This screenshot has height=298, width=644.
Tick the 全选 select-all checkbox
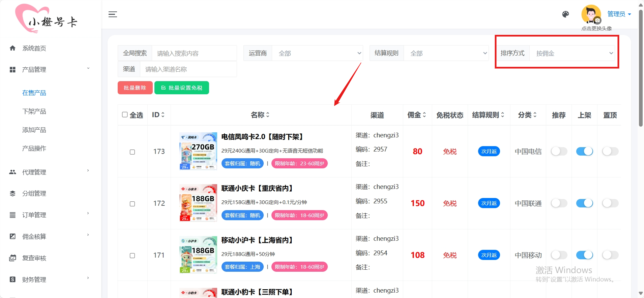coord(125,115)
